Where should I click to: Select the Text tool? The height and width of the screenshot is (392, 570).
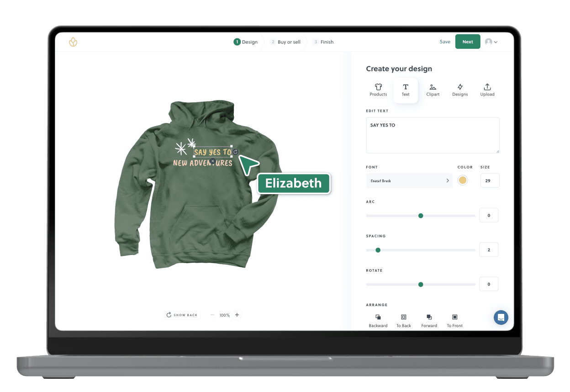[x=406, y=90]
